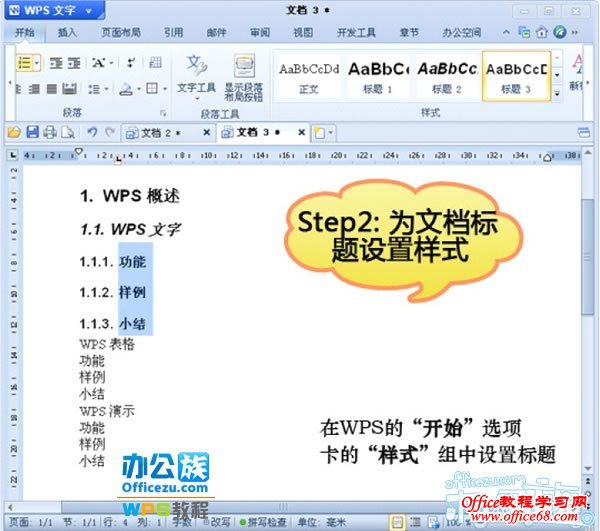Toggle 拼写检查 spell check in status bar

pyautogui.click(x=264, y=522)
